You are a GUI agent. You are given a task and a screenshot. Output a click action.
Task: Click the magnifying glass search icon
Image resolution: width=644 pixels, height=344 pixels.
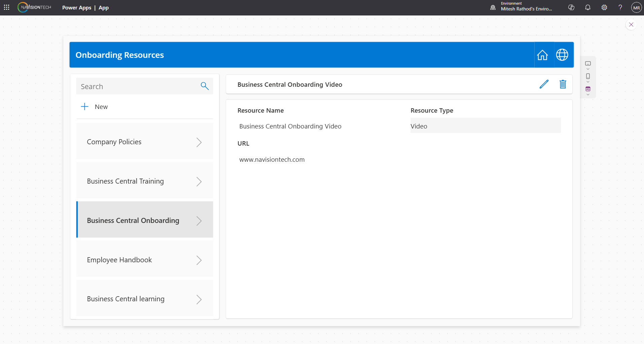205,86
